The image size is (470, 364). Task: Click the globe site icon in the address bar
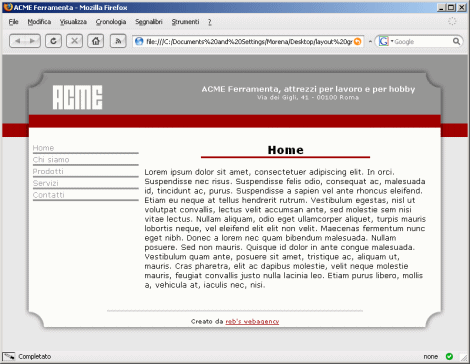[139, 41]
